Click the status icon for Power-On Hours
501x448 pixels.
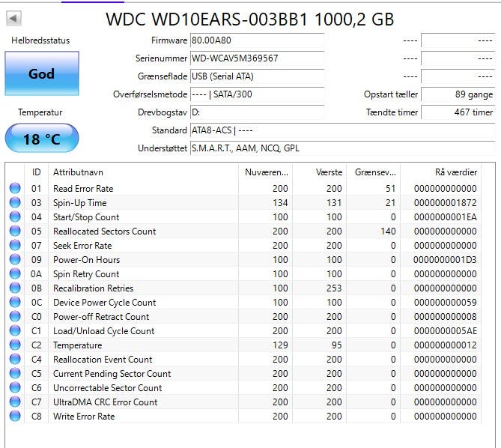[15, 259]
